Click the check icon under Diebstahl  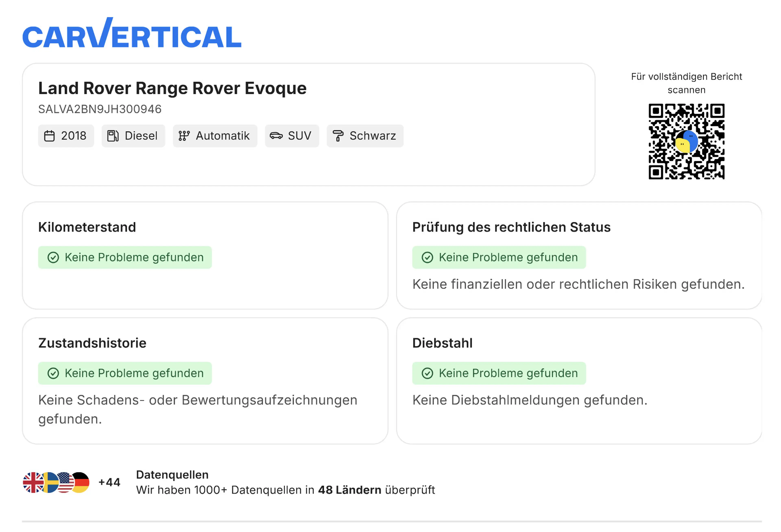tap(427, 373)
